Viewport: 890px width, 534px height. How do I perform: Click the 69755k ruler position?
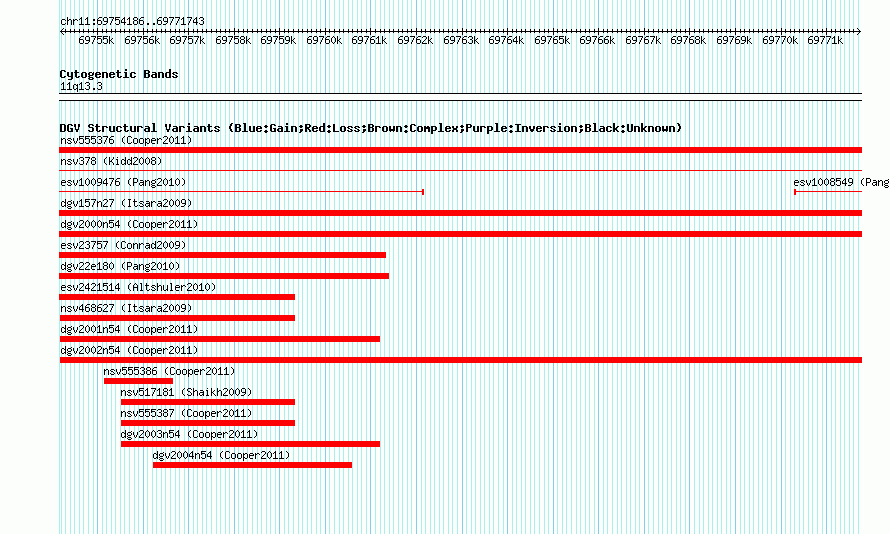[x=96, y=40]
